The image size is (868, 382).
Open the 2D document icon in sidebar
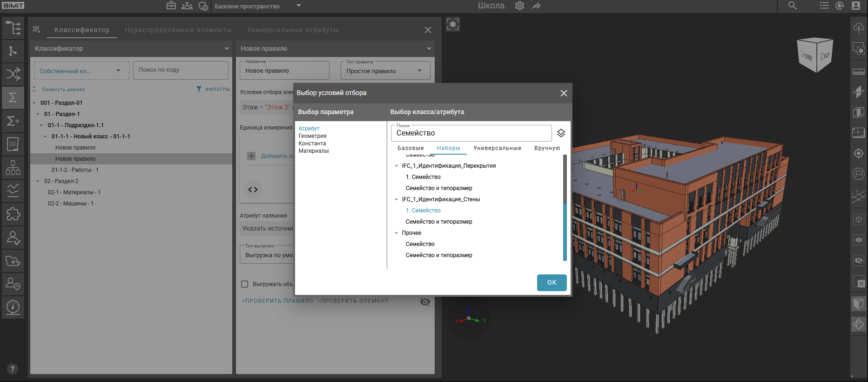13,144
